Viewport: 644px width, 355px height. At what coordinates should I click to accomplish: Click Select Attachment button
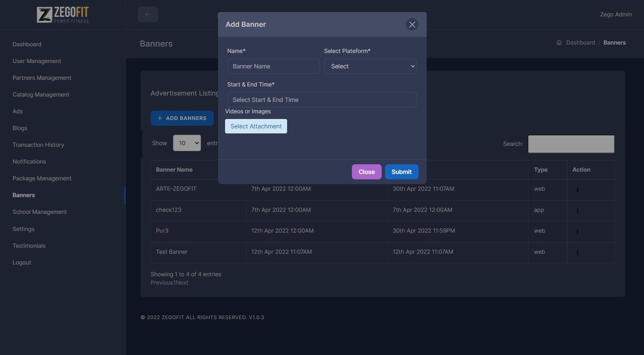click(256, 126)
